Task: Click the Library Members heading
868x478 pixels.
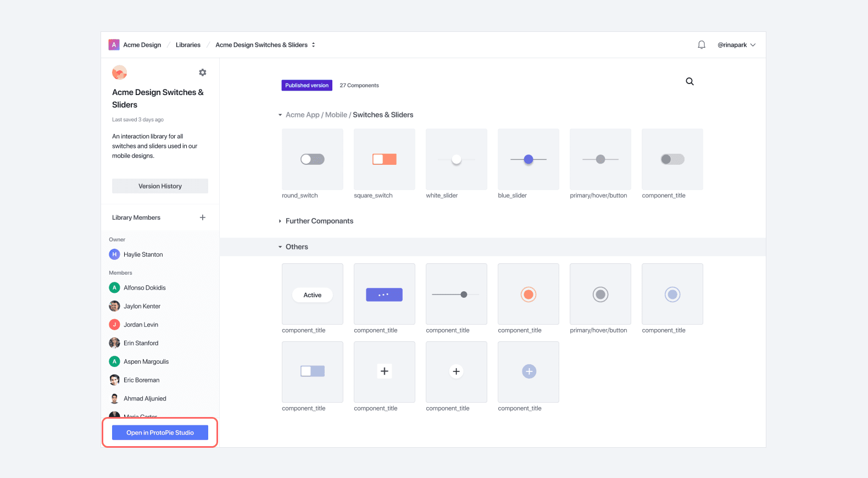Action: point(136,218)
